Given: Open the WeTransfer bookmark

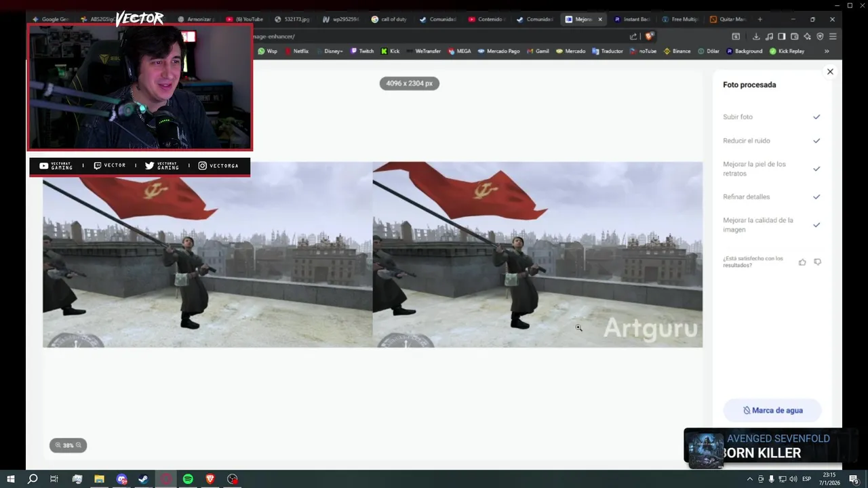Looking at the screenshot, I should [423, 52].
